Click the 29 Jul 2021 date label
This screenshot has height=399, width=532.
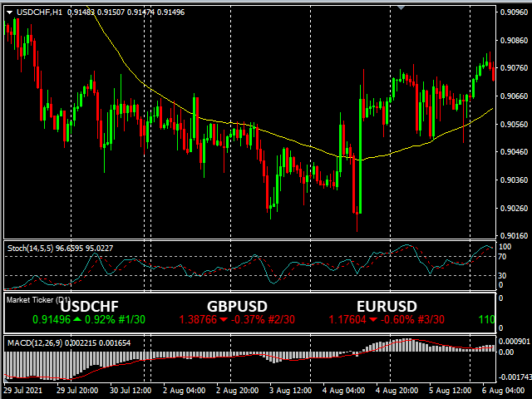point(25,391)
